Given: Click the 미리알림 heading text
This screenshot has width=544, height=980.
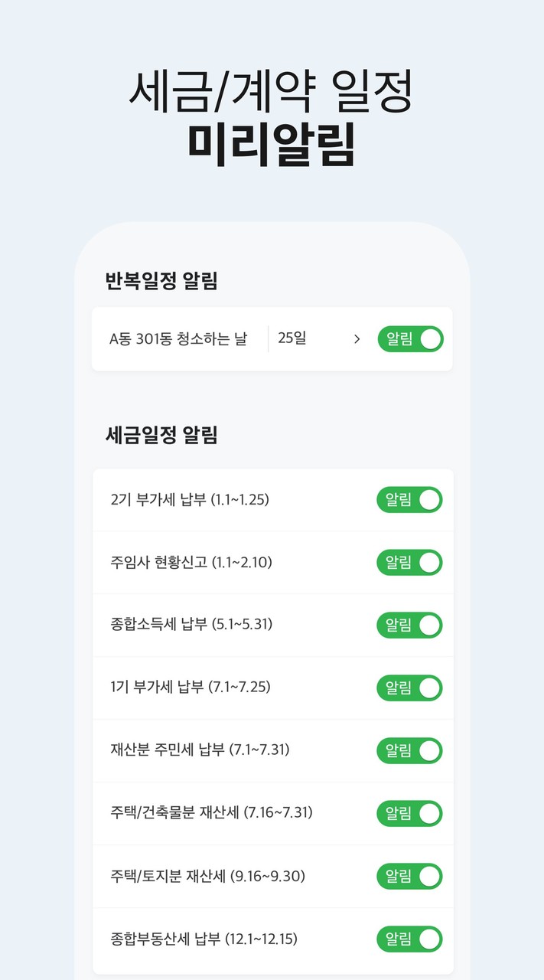Looking at the screenshot, I should point(272,143).
